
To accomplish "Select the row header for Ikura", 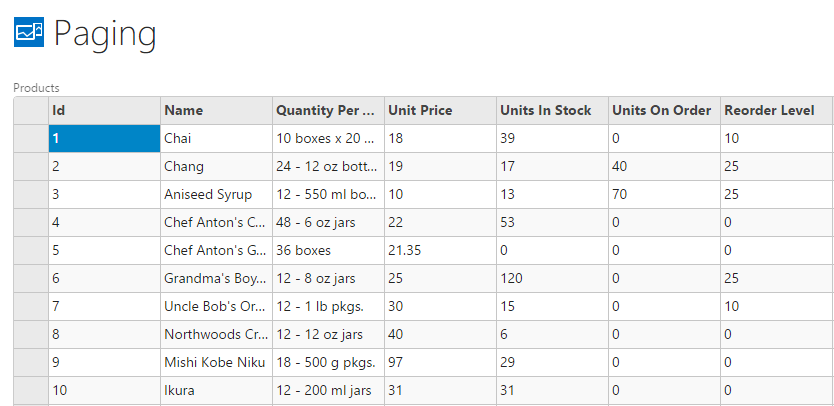I will pos(31,390).
